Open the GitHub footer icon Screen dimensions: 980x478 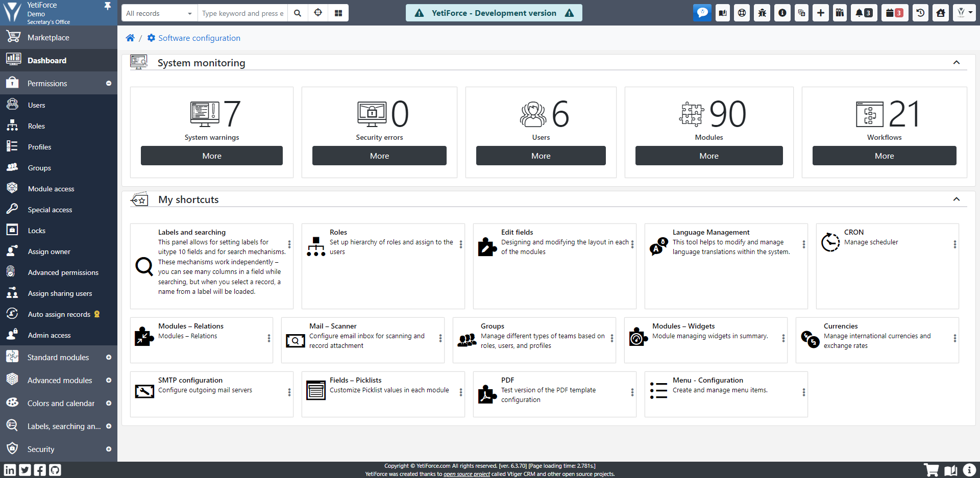tap(55, 470)
